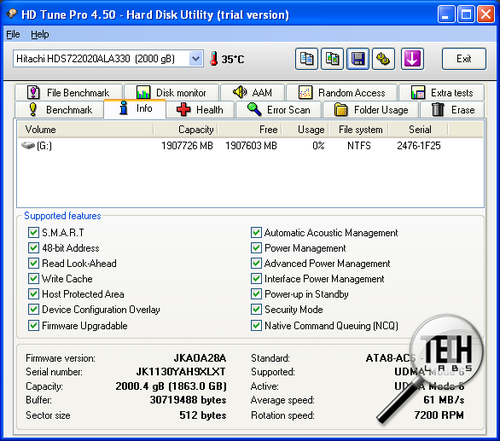
Task: Click the Serial column header
Action: coord(419,129)
